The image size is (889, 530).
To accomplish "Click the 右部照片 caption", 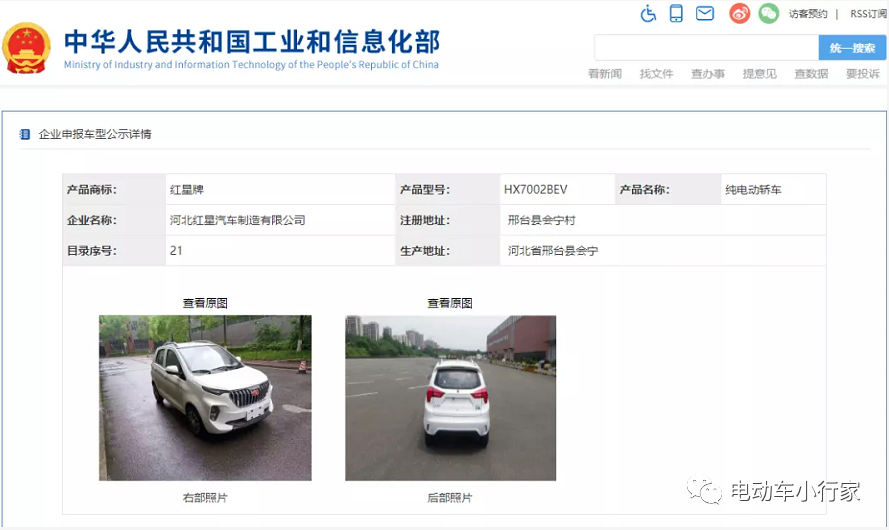I will click(205, 498).
